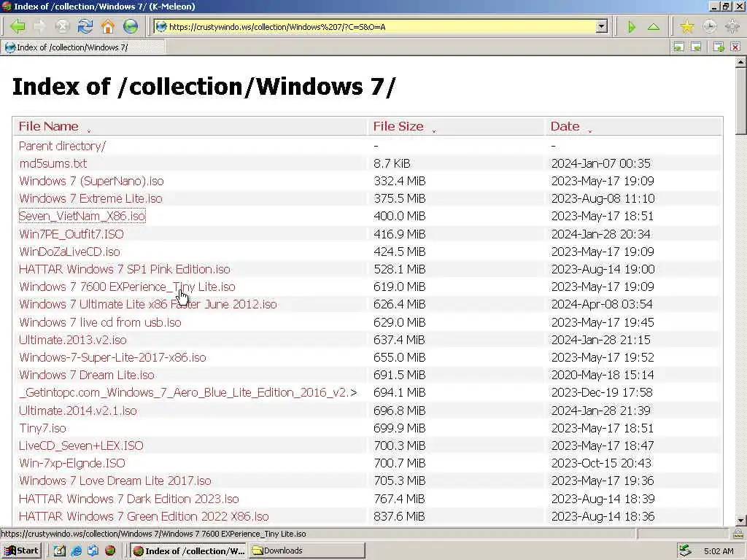The width and height of the screenshot is (747, 560).
Task: Open Windows 7 Extreme Lite.iso link
Action: tap(90, 198)
